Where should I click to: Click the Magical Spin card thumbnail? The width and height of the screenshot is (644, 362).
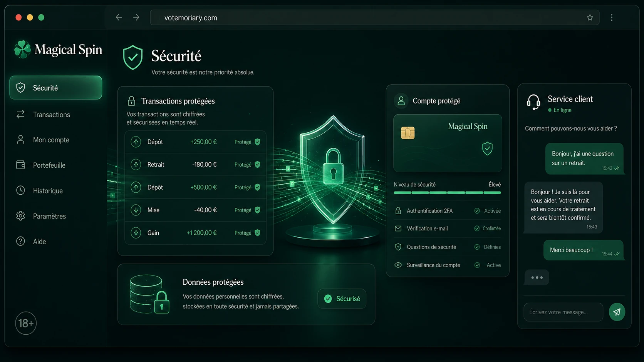coord(448,143)
